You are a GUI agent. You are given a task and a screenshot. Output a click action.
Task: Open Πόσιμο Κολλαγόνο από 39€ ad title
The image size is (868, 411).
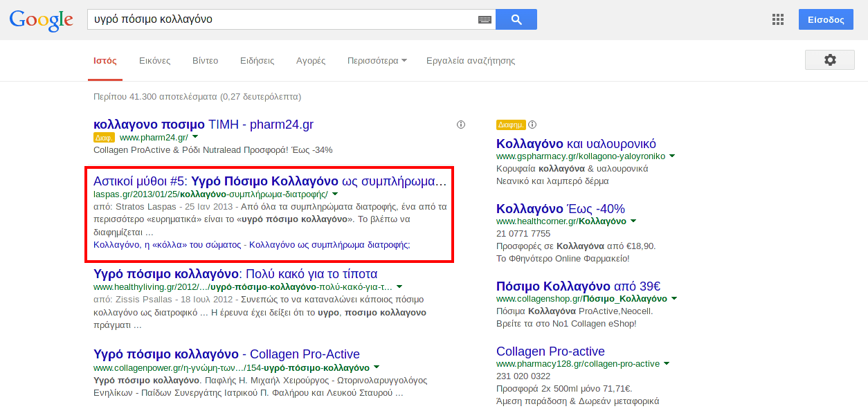pyautogui.click(x=579, y=286)
